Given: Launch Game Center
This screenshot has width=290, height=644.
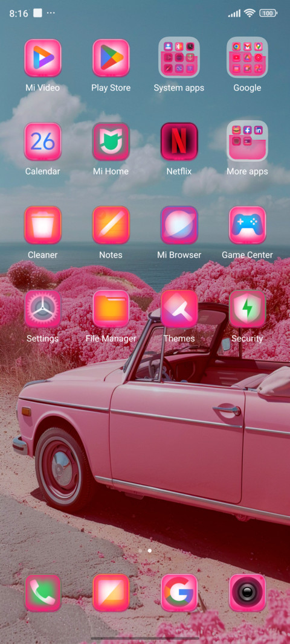Looking at the screenshot, I should tap(247, 225).
